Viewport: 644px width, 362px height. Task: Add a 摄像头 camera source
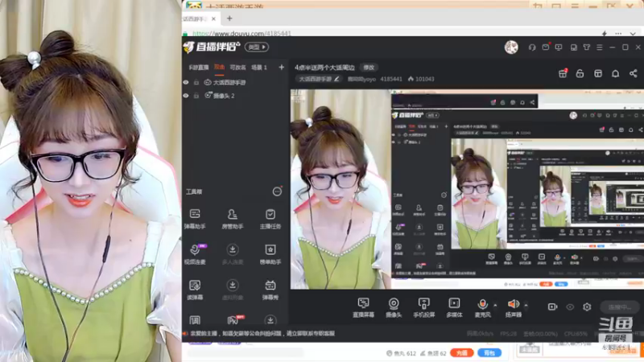[394, 307]
